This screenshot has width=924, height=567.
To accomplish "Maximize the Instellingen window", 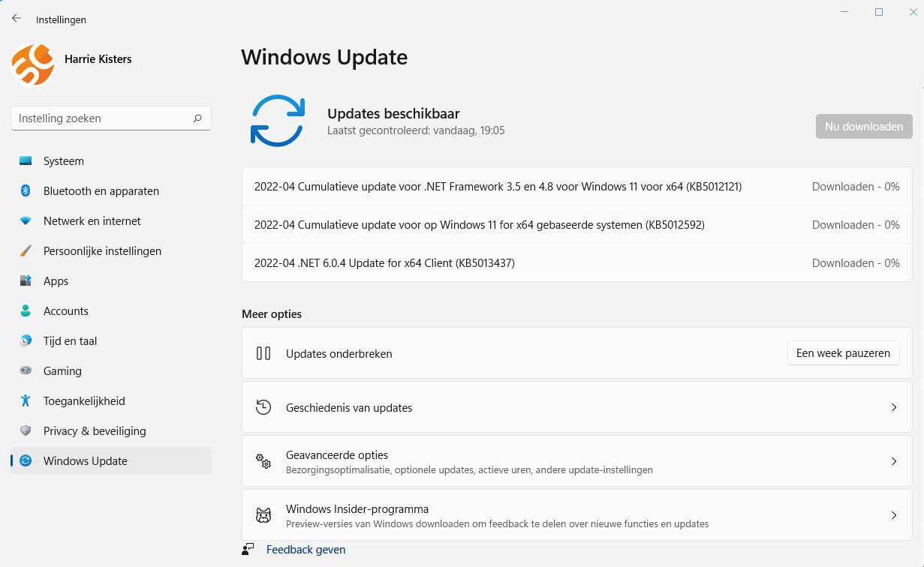I will [879, 12].
